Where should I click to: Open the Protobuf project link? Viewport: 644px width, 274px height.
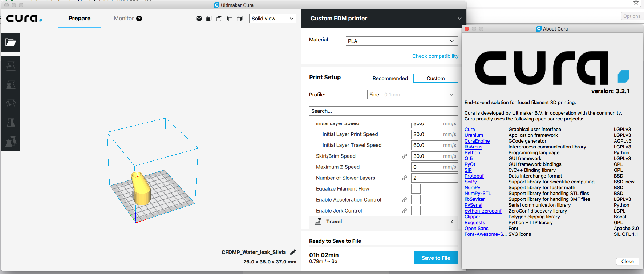point(474,176)
